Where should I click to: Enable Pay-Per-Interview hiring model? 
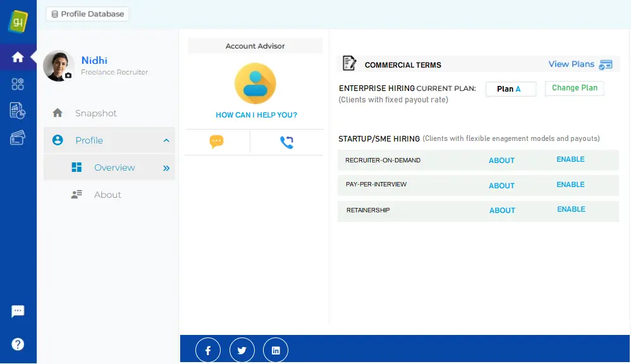pyautogui.click(x=570, y=185)
